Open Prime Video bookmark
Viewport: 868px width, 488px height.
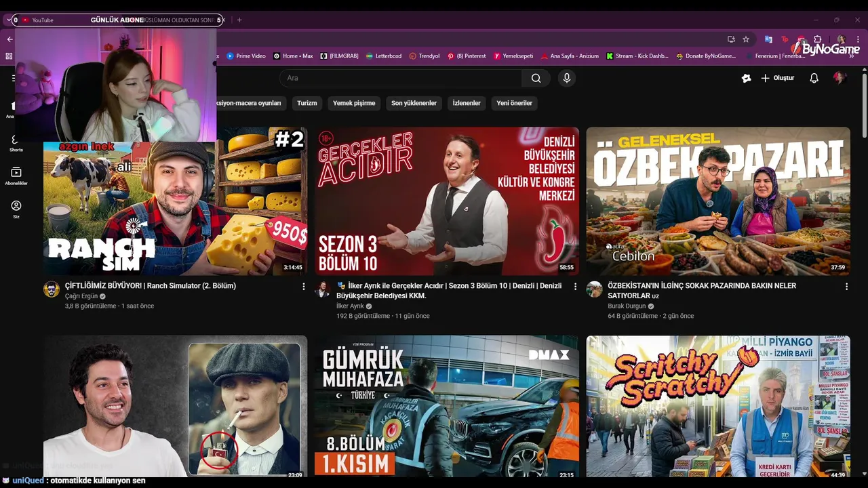246,56
